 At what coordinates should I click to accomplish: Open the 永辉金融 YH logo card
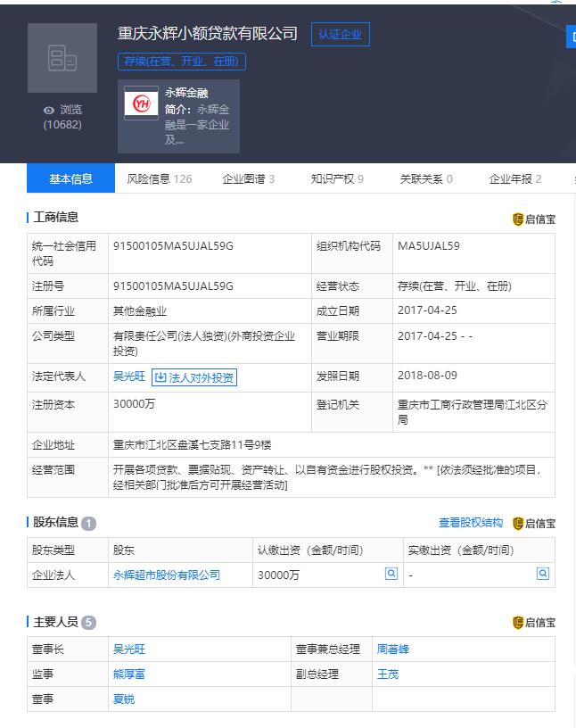pyautogui.click(x=178, y=116)
